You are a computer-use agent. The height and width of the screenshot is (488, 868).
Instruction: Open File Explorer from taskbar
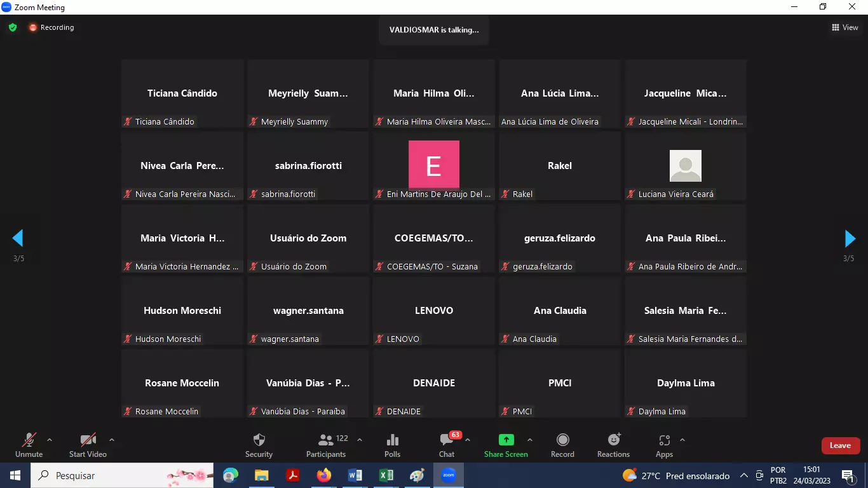262,475
